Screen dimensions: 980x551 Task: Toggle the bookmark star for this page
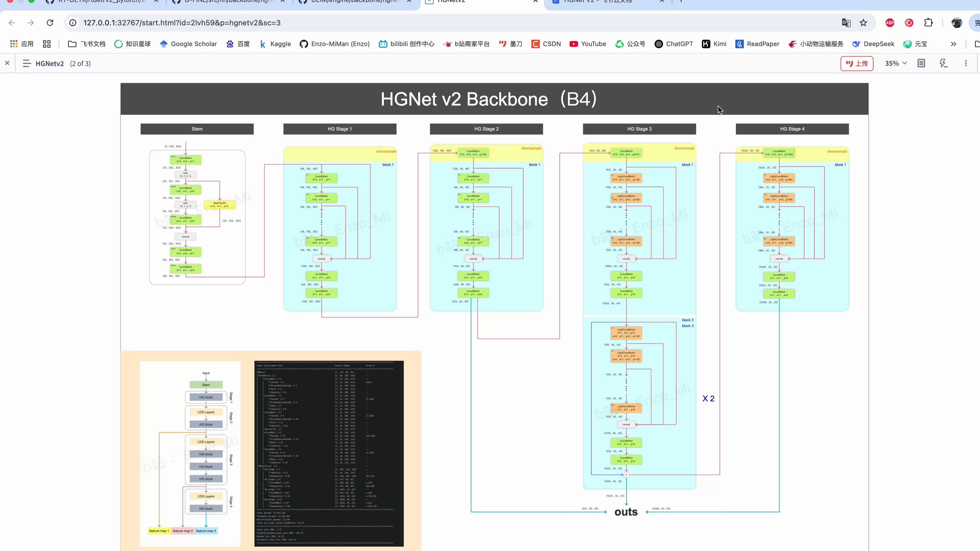(863, 23)
